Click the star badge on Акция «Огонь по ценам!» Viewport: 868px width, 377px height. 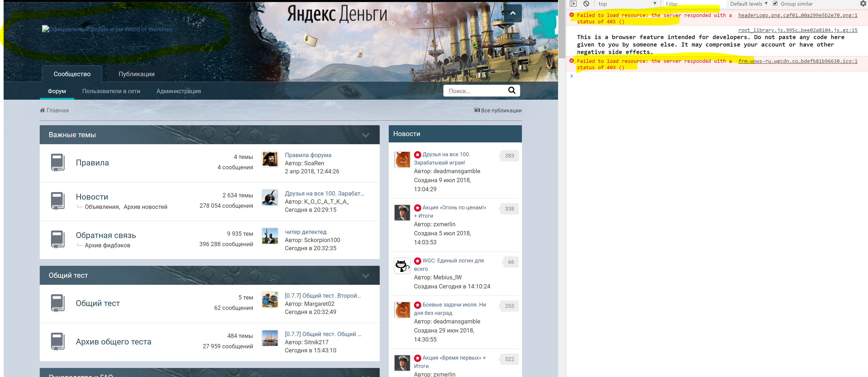pos(417,207)
